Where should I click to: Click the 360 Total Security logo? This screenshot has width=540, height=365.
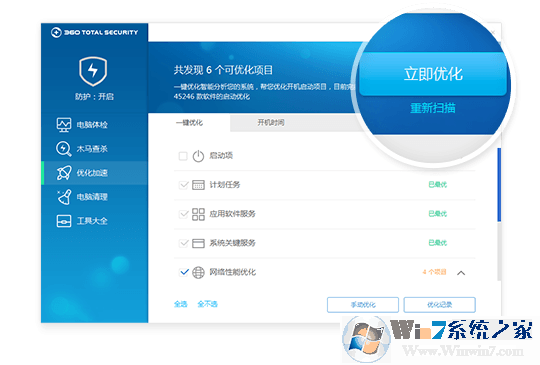click(x=94, y=32)
